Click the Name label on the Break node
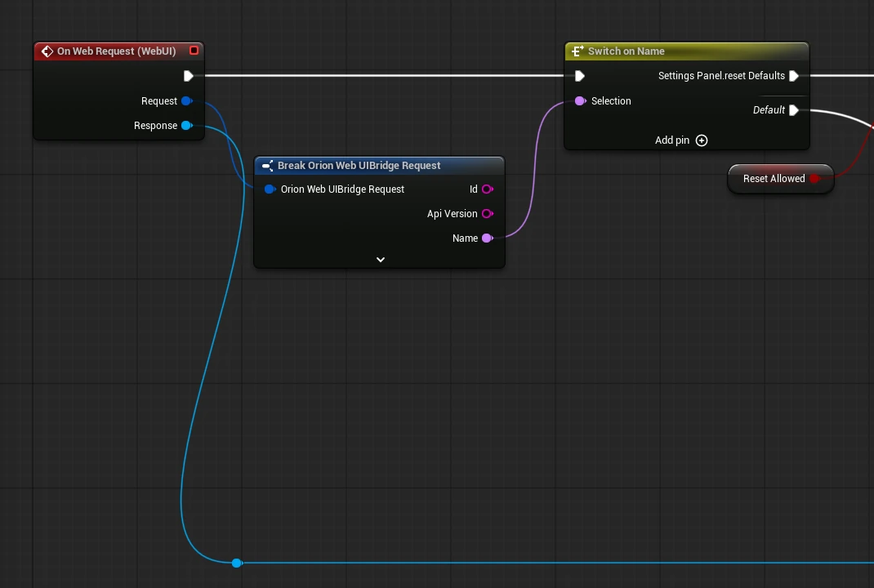The height and width of the screenshot is (588, 874). (465, 238)
